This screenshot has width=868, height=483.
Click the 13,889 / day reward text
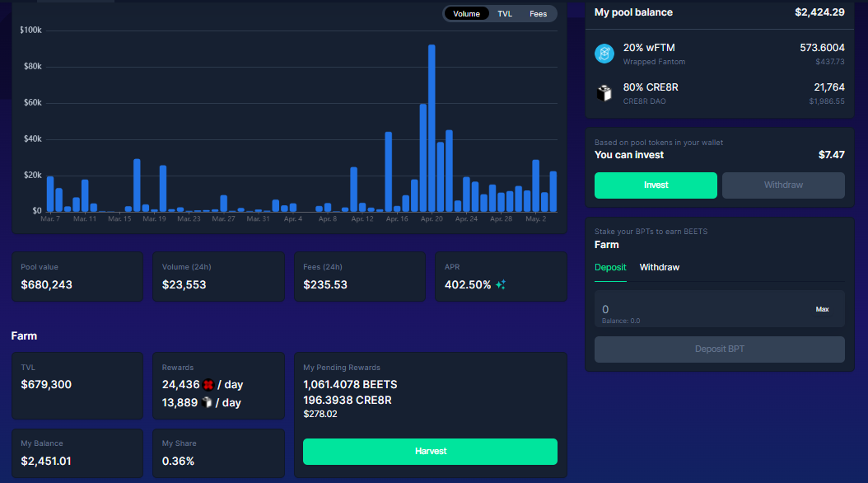click(x=201, y=403)
